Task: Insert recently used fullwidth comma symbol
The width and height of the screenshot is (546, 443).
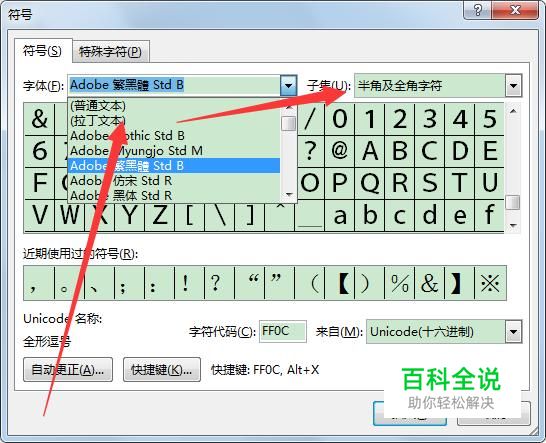Action: (39, 283)
